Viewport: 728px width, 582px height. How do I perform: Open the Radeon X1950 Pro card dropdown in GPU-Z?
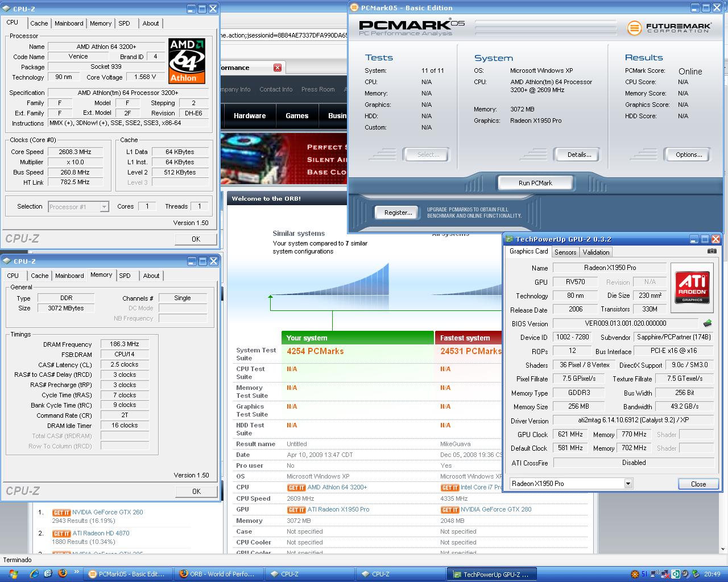click(628, 484)
